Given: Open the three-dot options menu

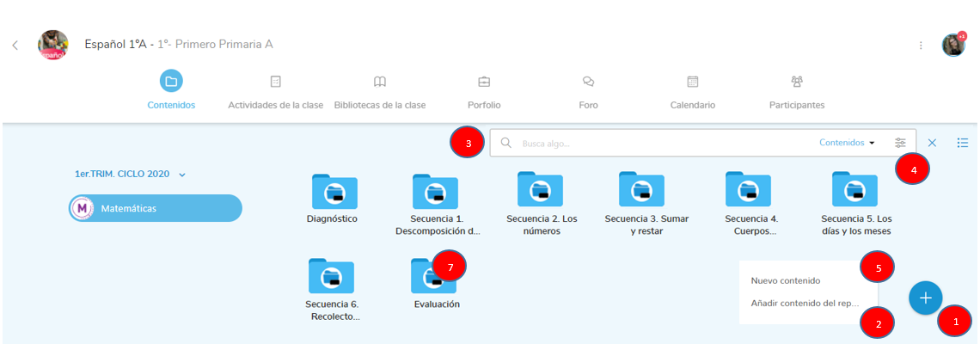Looking at the screenshot, I should 921,46.
